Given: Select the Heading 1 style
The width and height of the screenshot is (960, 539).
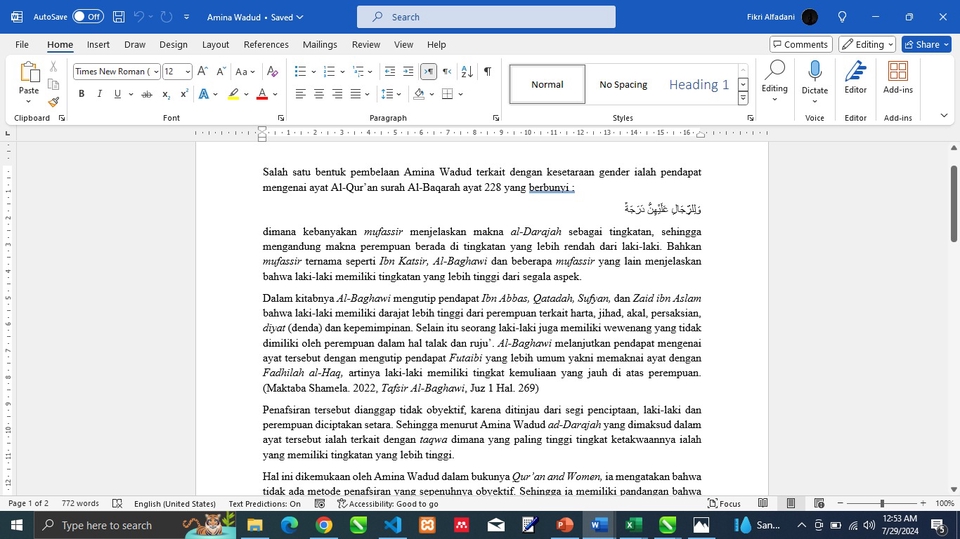Looking at the screenshot, I should point(699,85).
